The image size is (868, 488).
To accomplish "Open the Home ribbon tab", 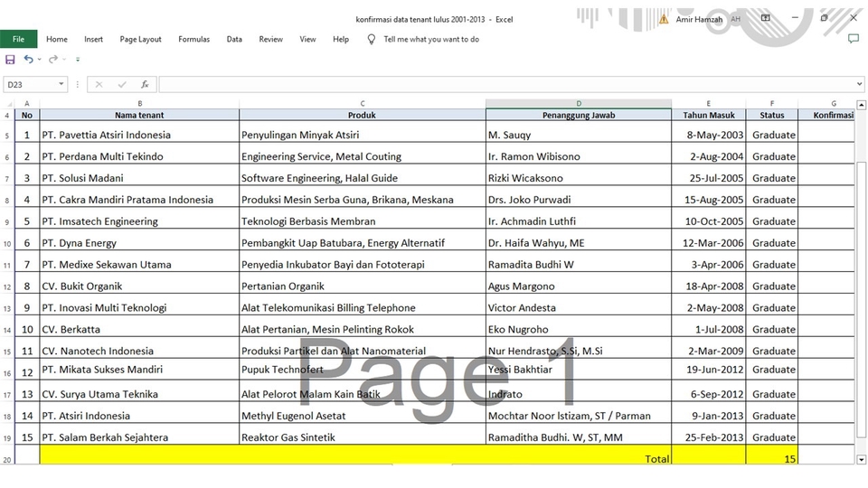I will [x=57, y=39].
